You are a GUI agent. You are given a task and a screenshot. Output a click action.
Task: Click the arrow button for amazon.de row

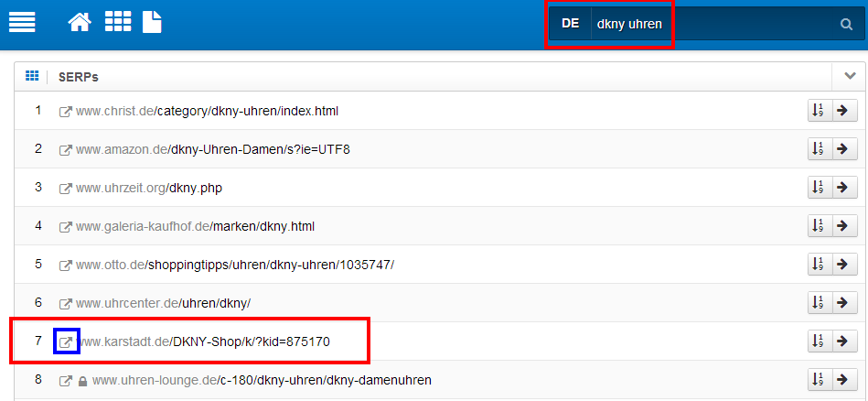click(x=845, y=148)
